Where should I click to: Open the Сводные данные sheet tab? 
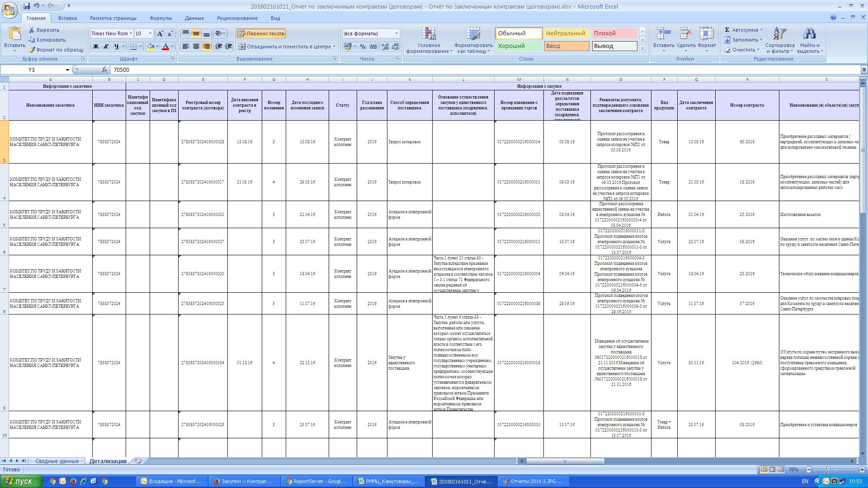tap(57, 461)
